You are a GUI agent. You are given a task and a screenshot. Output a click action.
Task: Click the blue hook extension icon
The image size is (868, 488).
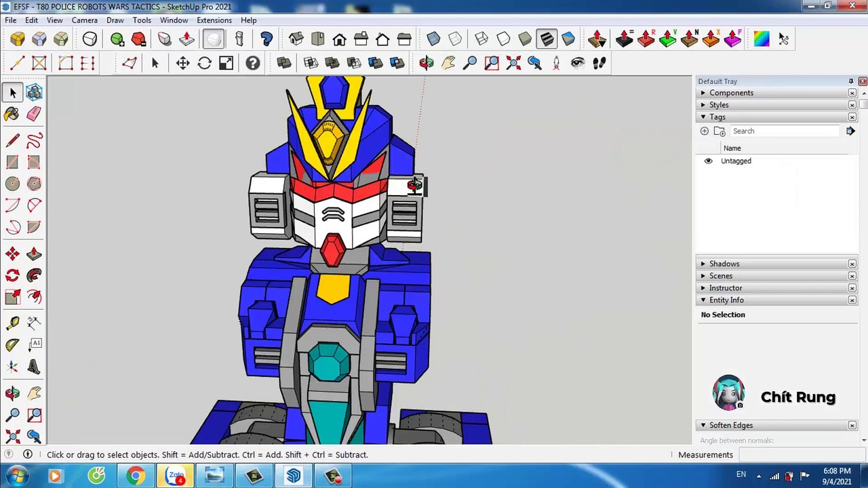click(267, 39)
